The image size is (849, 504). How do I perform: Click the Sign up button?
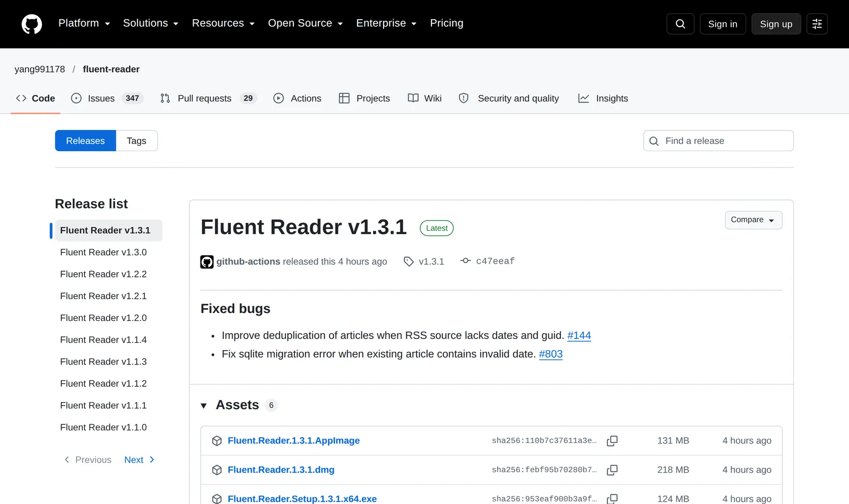[776, 24]
